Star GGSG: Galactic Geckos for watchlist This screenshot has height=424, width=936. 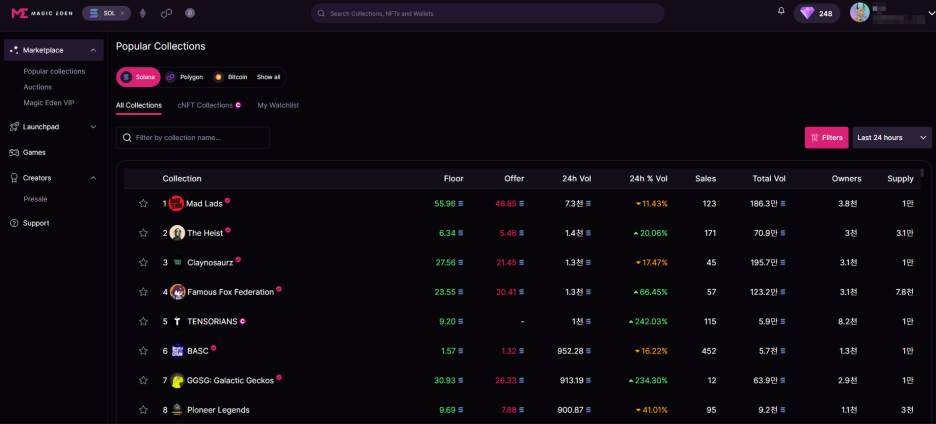click(x=143, y=380)
